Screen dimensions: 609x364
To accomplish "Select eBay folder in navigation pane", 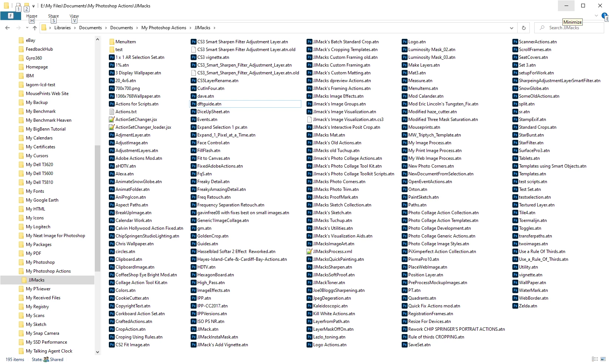I will click(30, 40).
